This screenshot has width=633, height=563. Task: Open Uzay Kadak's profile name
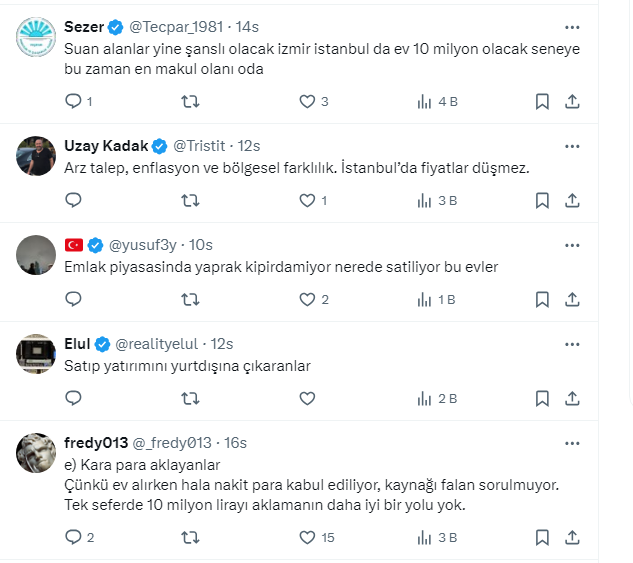pos(105,146)
